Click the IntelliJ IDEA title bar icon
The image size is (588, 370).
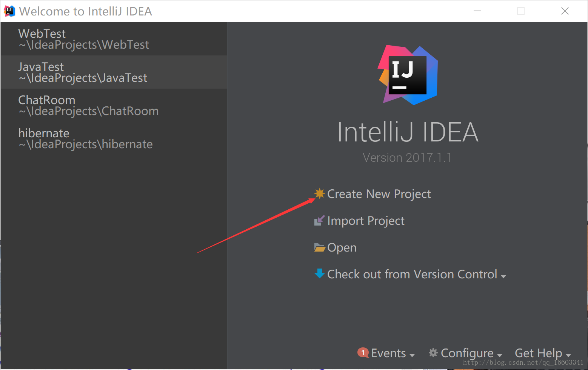pos(9,11)
